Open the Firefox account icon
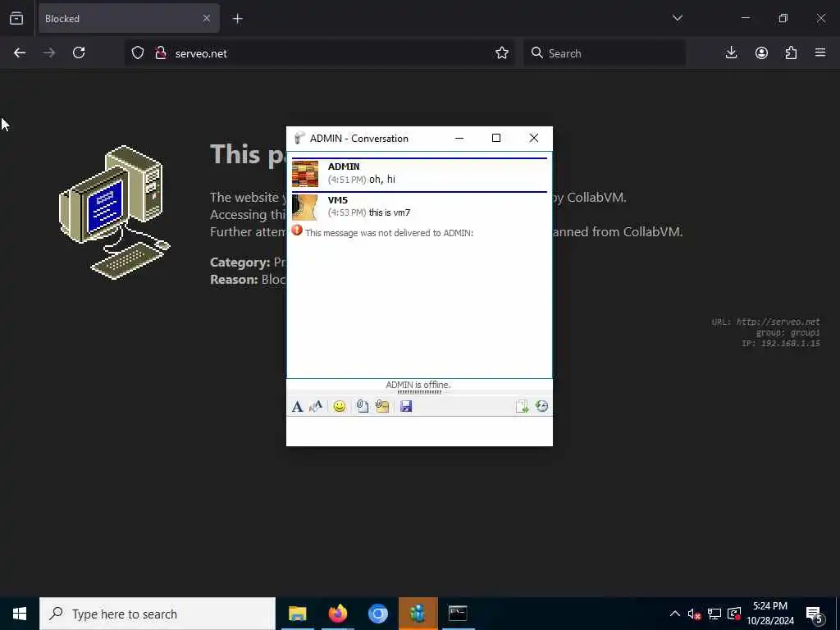Screen dimensions: 840x630 [x=761, y=53]
